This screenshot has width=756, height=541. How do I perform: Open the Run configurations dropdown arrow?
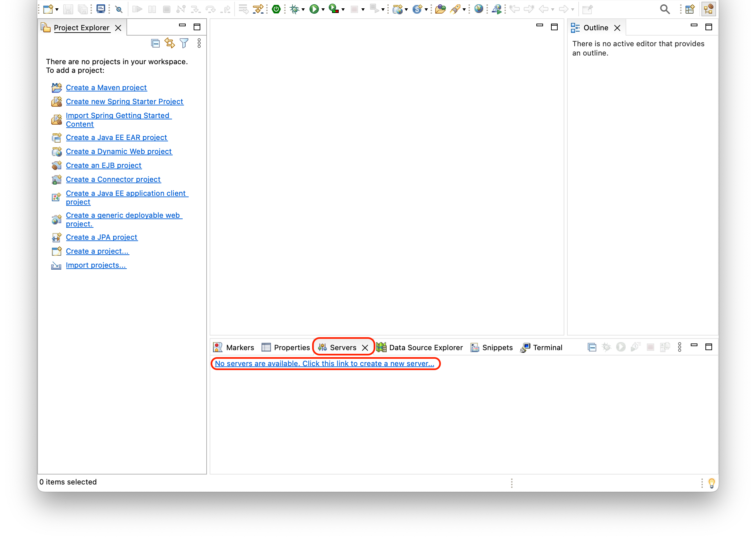tap(323, 10)
